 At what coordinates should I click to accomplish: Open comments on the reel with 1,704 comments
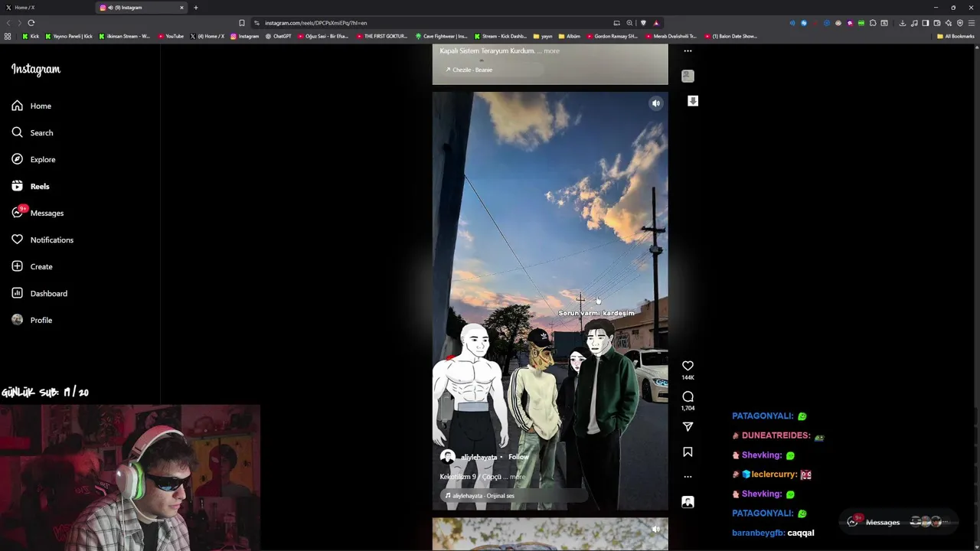pos(688,396)
